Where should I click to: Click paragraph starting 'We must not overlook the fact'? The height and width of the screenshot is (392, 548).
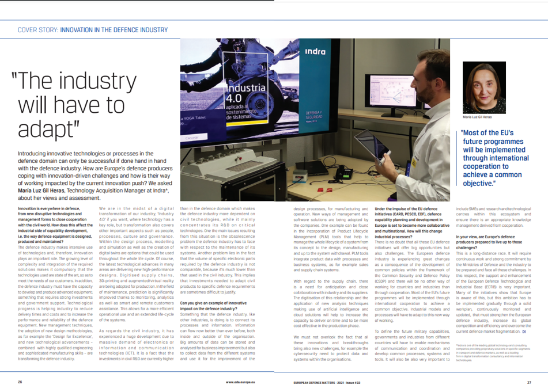click(x=331, y=348)
